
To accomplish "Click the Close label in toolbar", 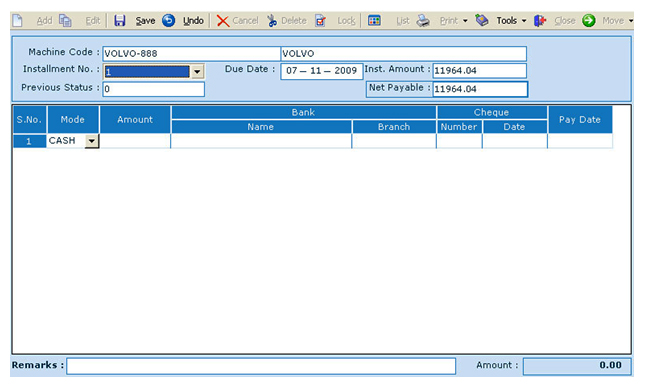I will 564,21.
